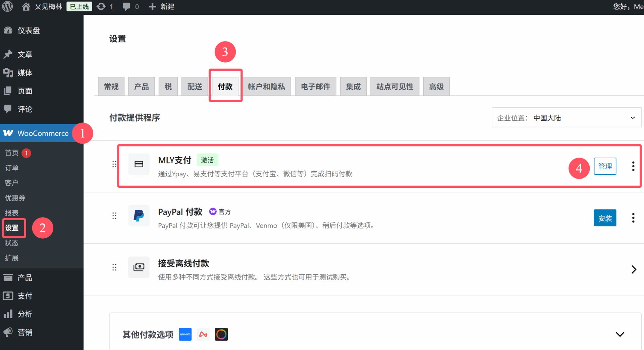644x350 pixels.
Task: Open 优惠券 coupons submenu
Action: (x=15, y=198)
